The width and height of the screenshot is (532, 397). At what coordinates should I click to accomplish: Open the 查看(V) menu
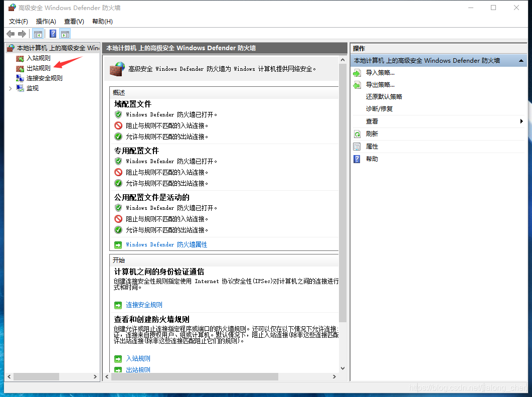[x=74, y=22]
